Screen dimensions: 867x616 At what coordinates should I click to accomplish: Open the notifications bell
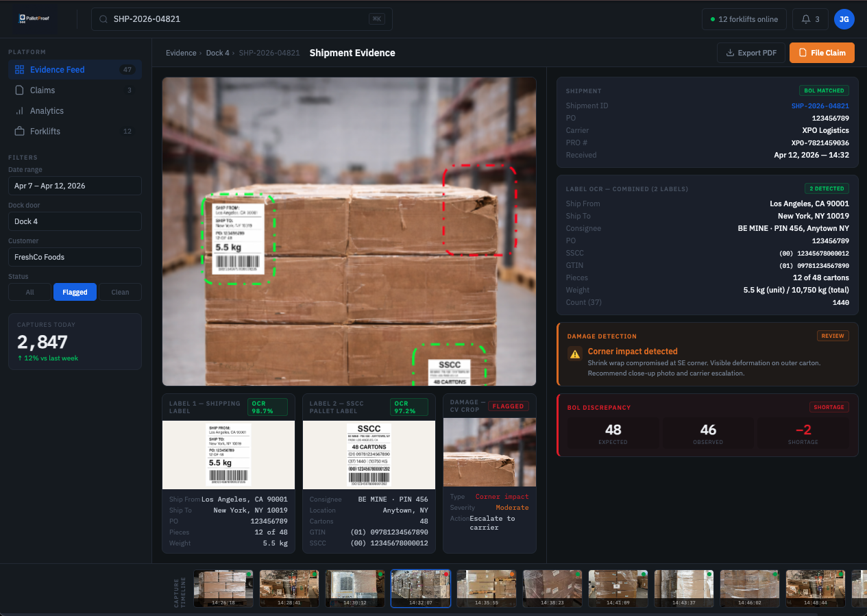pos(810,19)
